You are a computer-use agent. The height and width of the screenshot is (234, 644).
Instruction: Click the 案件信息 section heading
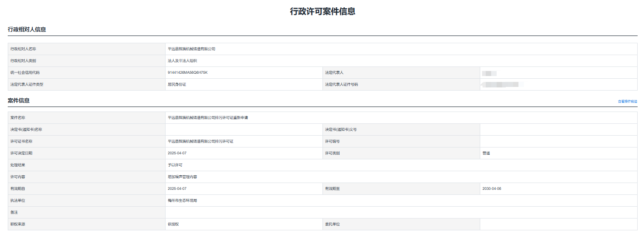[x=19, y=100]
